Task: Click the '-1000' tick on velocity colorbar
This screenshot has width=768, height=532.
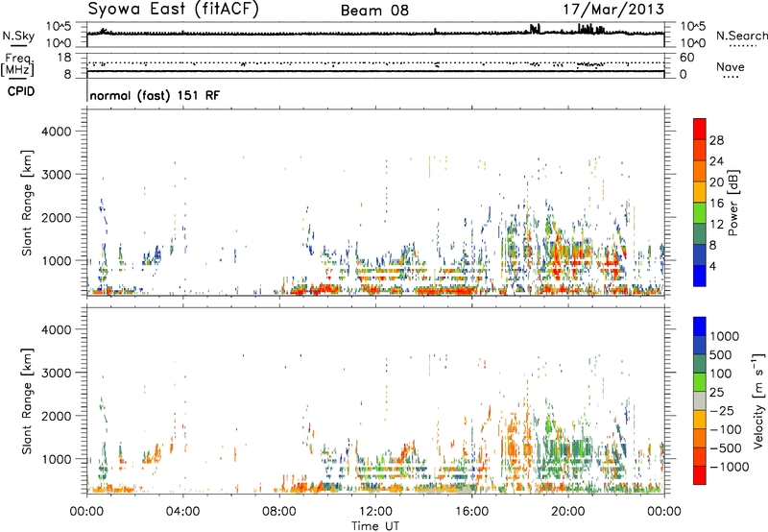Action: (729, 467)
